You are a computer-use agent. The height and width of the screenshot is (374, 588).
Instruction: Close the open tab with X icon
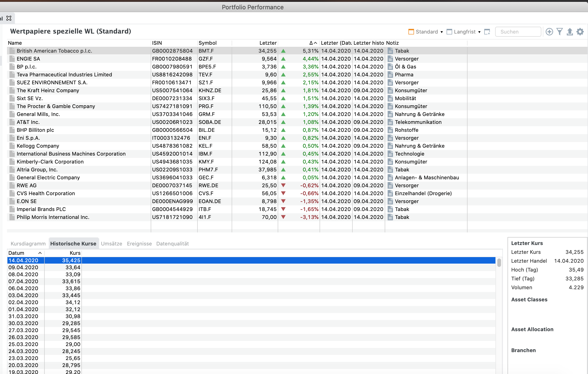click(x=9, y=18)
